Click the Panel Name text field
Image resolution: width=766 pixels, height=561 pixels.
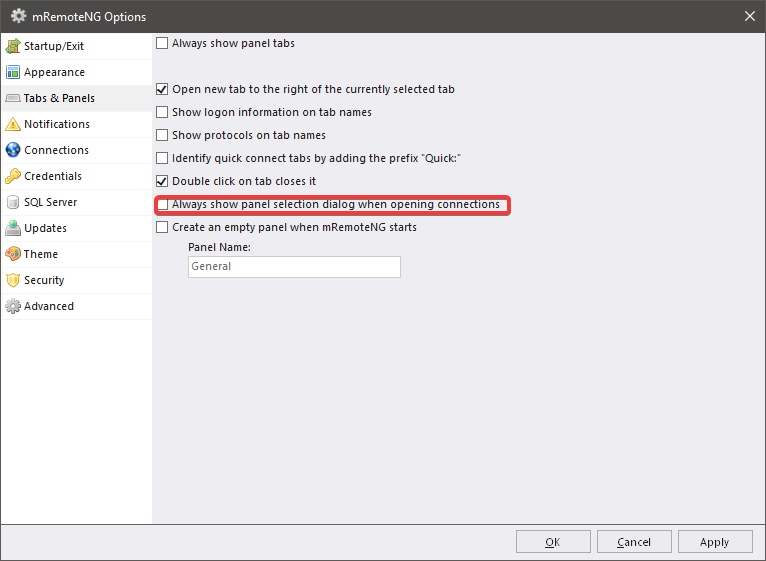click(294, 267)
